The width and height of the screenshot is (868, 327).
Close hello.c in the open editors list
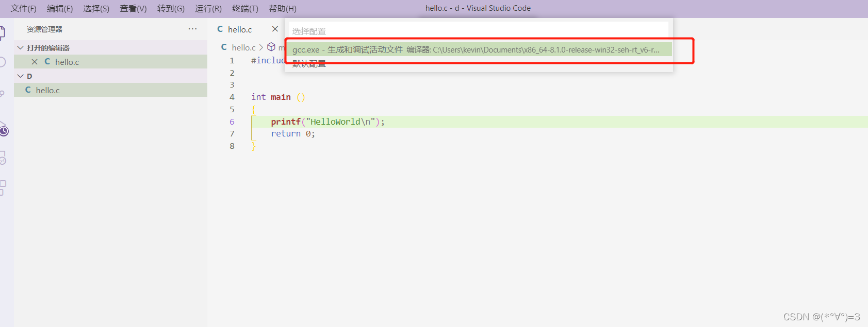pyautogui.click(x=35, y=62)
